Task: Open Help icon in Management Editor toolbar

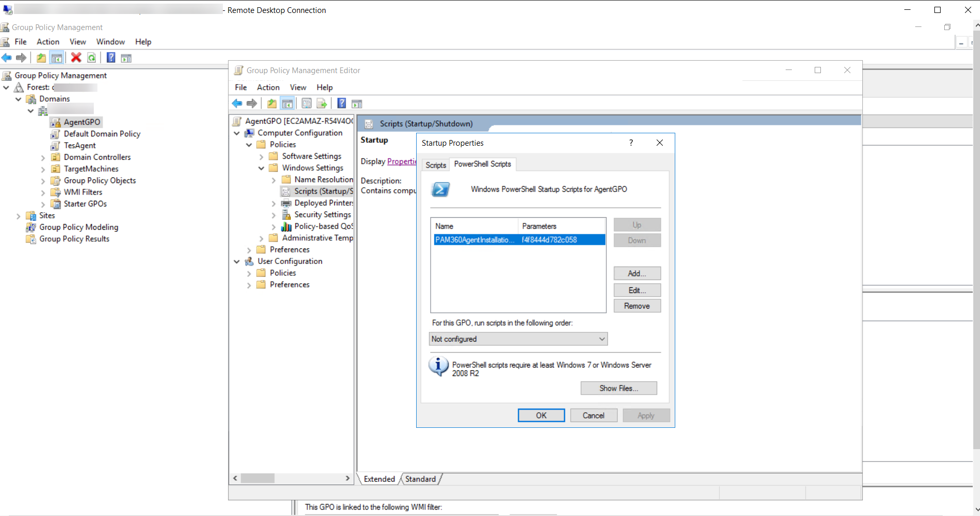Action: (342, 103)
